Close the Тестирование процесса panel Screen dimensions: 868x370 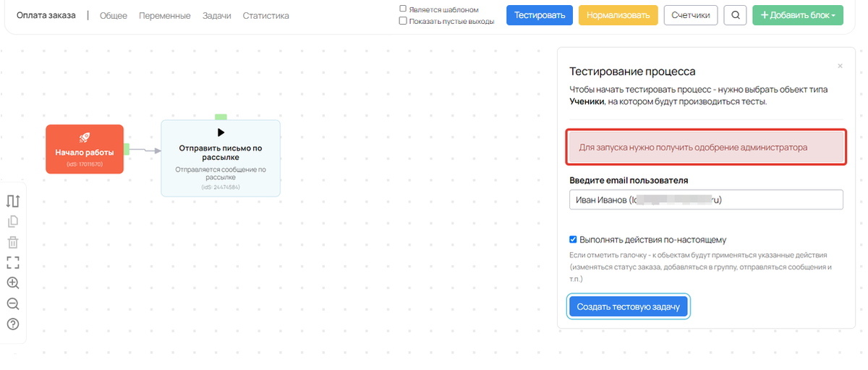(840, 66)
